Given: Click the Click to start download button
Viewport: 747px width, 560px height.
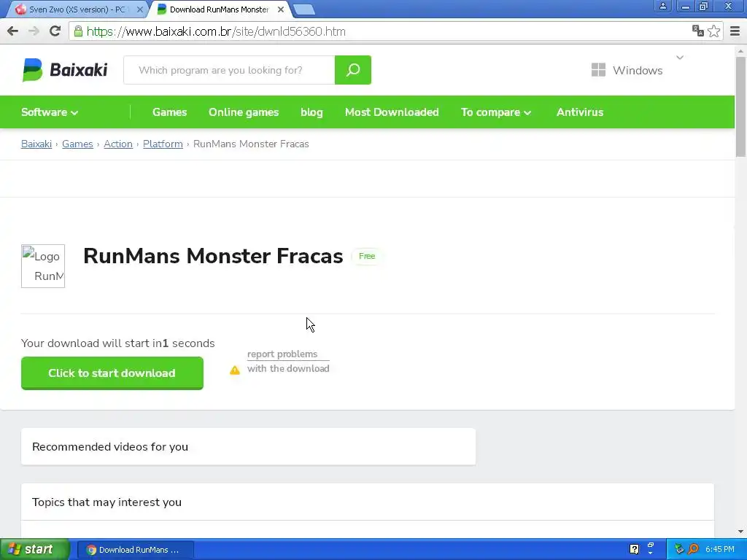Looking at the screenshot, I should click(x=112, y=373).
